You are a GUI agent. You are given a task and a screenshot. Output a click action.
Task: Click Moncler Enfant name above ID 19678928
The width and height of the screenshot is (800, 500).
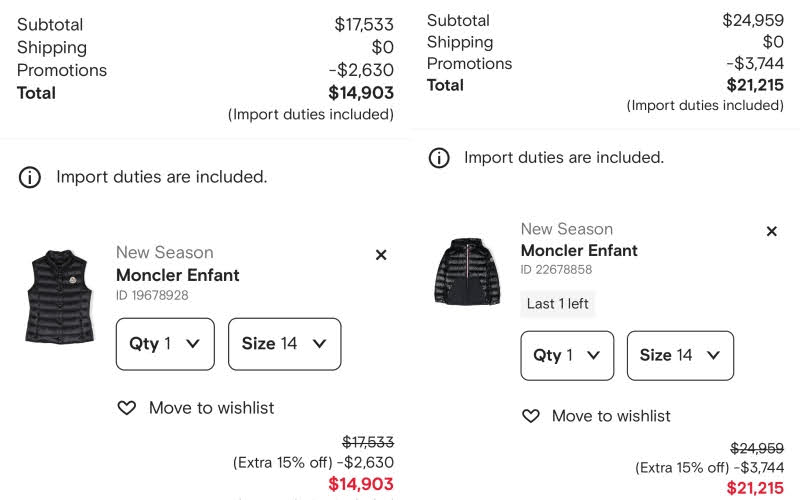click(178, 275)
